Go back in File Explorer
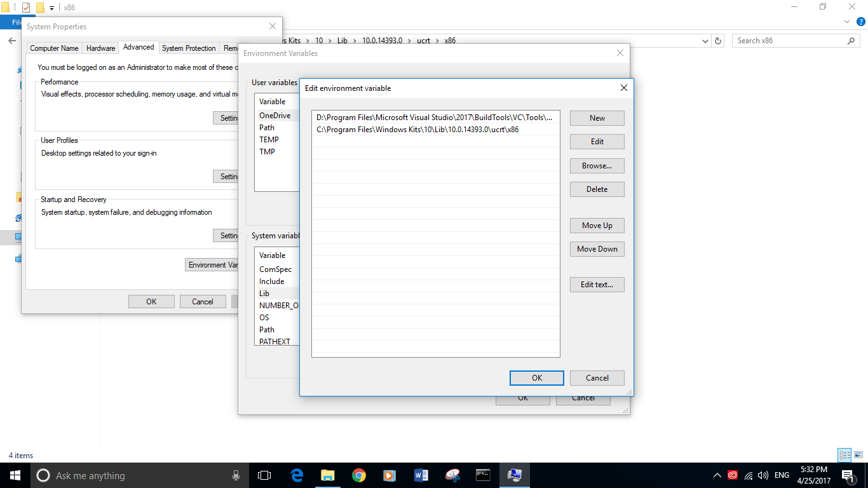This screenshot has width=868, height=488. point(11,41)
